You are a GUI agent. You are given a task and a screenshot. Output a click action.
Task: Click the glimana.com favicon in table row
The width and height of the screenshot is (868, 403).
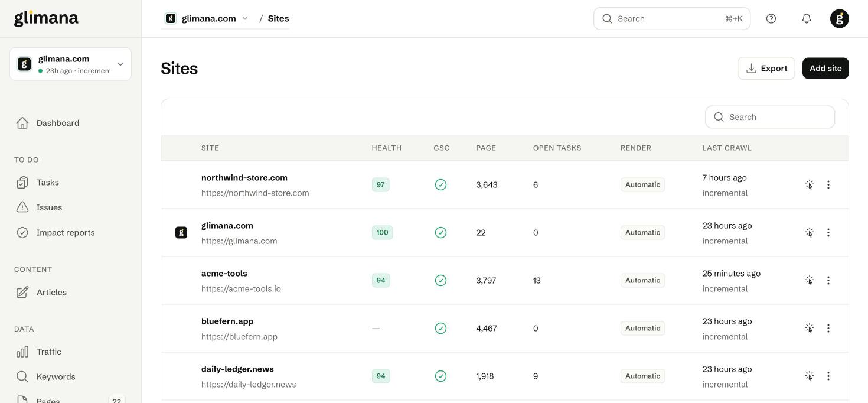tap(181, 233)
